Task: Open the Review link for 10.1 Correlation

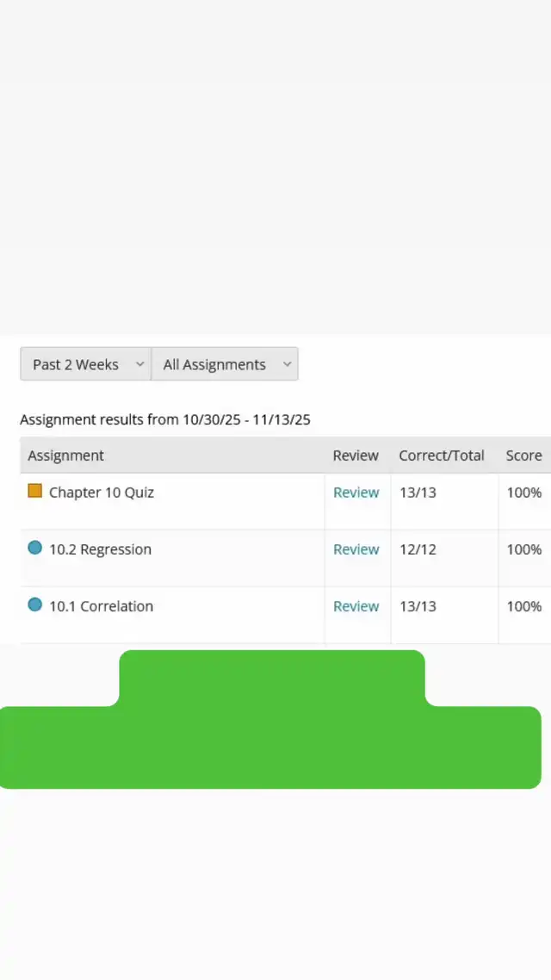Action: coord(356,606)
